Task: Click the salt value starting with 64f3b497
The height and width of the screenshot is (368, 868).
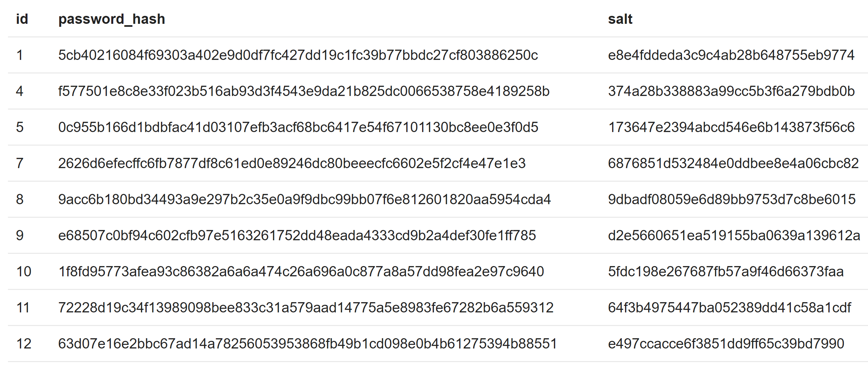Action: pyautogui.click(x=730, y=308)
